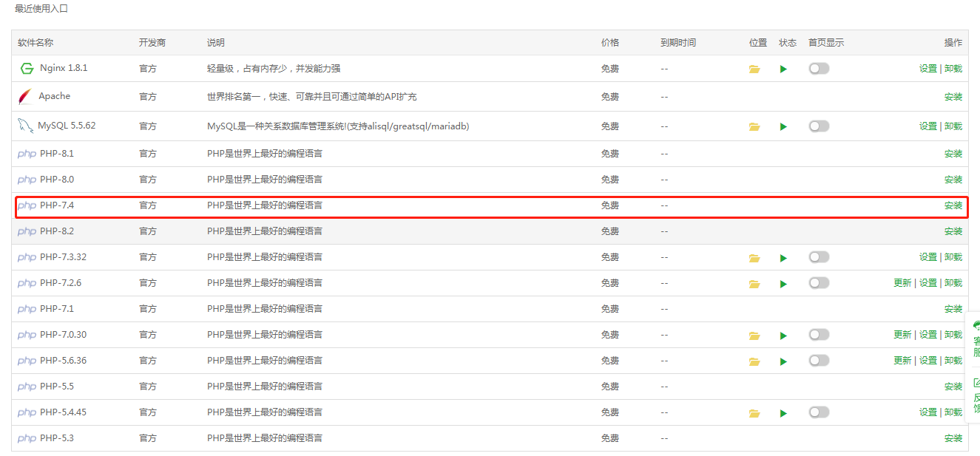The width and height of the screenshot is (980, 456).
Task: Click the php logo beside PHP-8.2
Action: (x=27, y=231)
